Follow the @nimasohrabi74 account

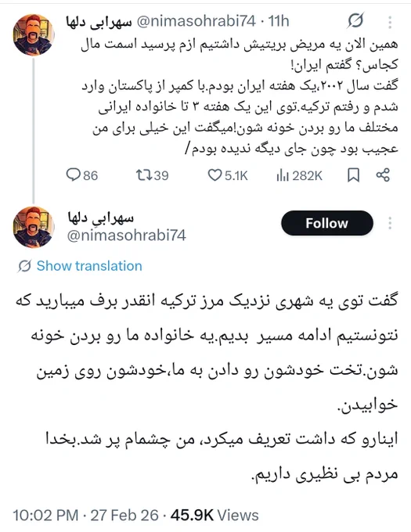327,223
